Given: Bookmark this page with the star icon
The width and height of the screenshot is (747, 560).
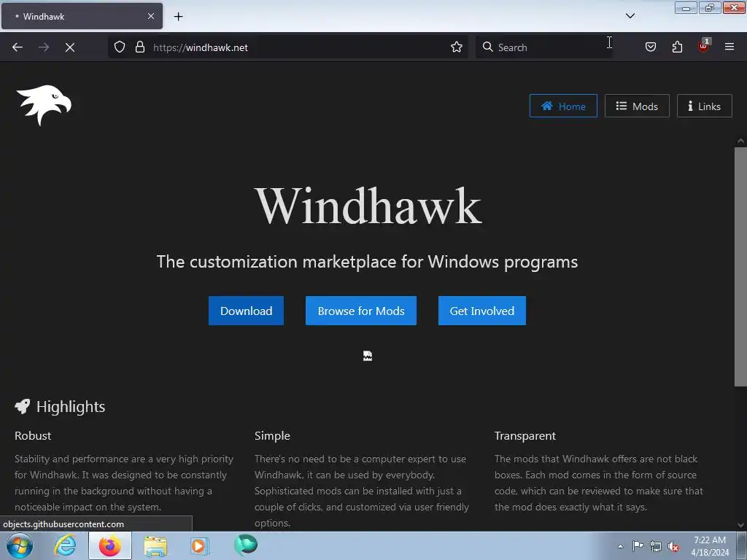Looking at the screenshot, I should [457, 47].
